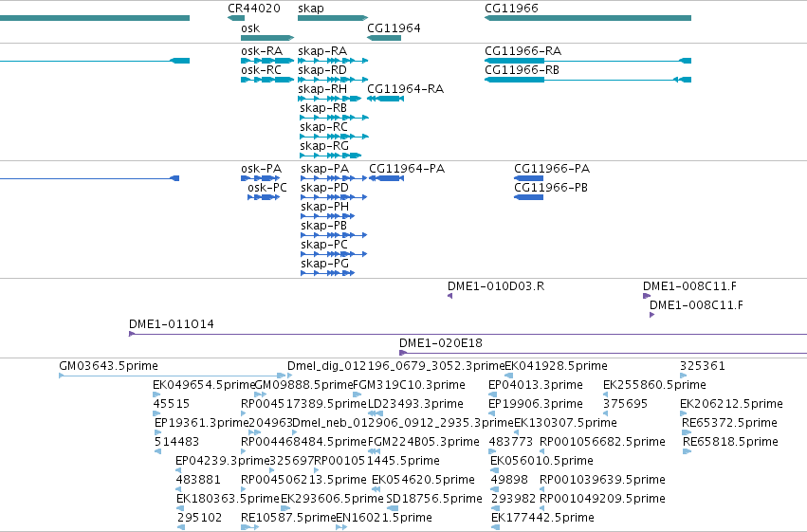Select insertion EK293606.5prime

point(285,508)
